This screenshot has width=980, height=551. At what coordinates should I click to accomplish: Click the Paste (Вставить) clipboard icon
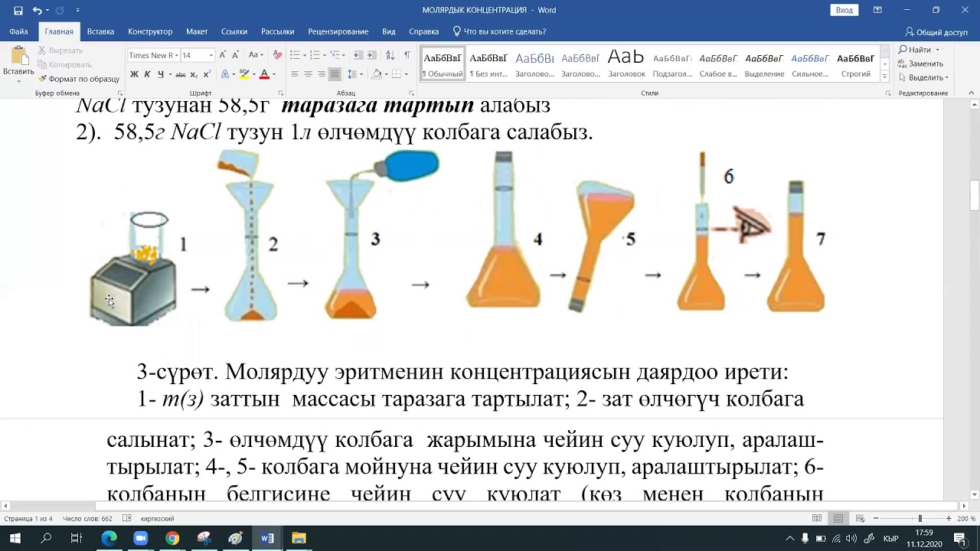click(18, 55)
